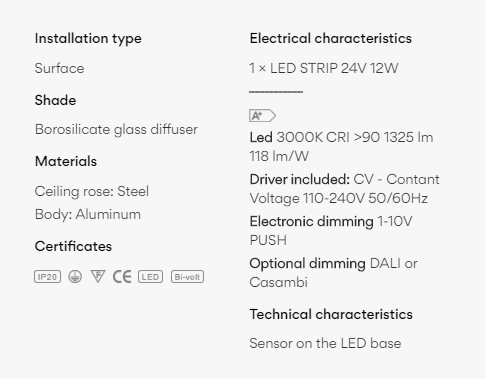Click the Driver included label
The height and width of the screenshot is (379, 486).
(x=300, y=179)
